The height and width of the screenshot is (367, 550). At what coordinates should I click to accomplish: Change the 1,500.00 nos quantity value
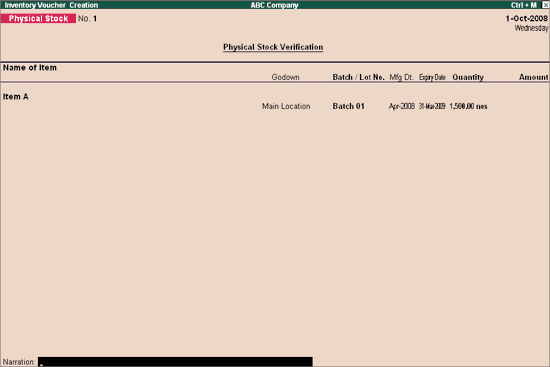point(468,106)
